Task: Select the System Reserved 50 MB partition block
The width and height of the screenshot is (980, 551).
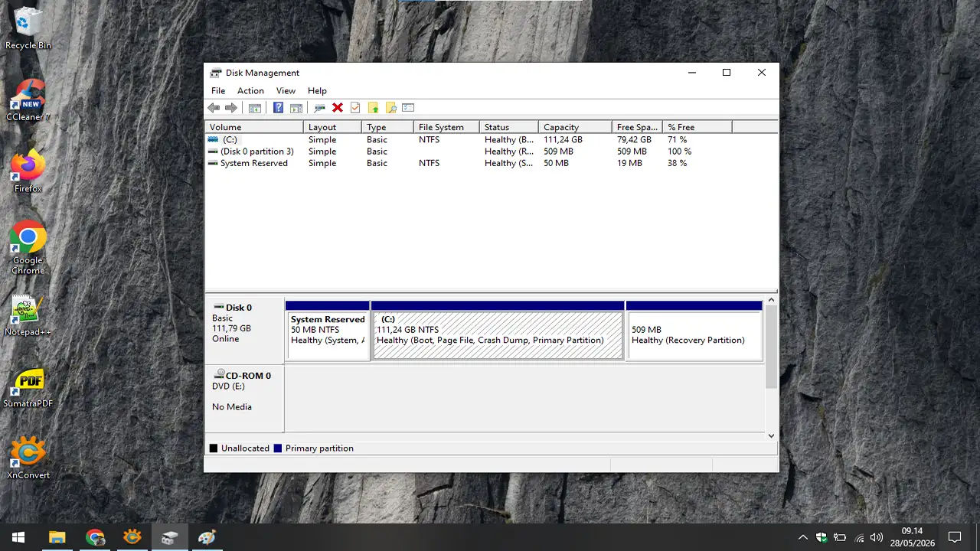Action: tap(328, 331)
